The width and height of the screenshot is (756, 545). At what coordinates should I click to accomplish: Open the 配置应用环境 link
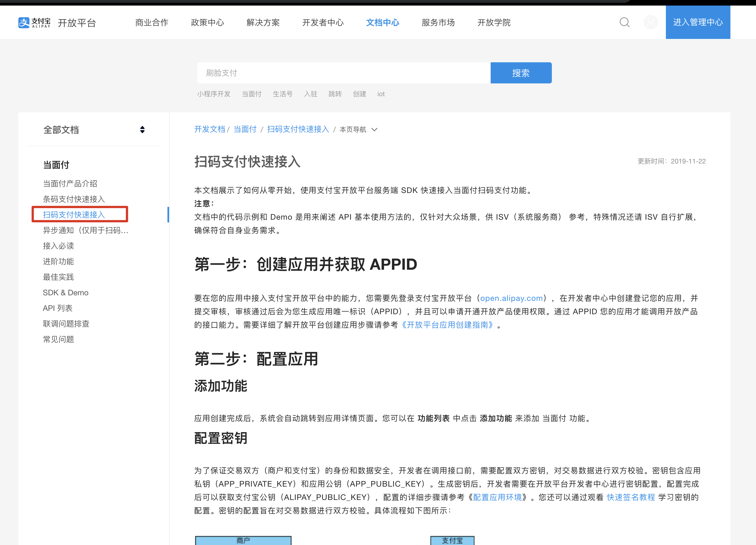(x=497, y=497)
